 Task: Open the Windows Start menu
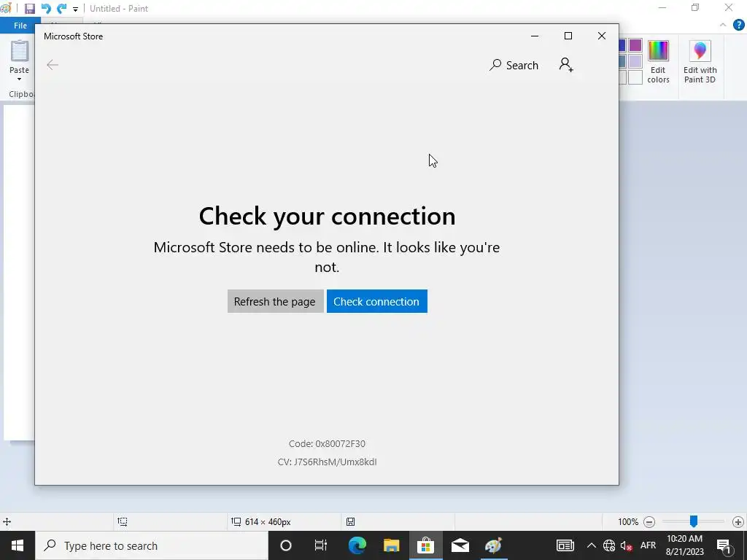tap(18, 545)
